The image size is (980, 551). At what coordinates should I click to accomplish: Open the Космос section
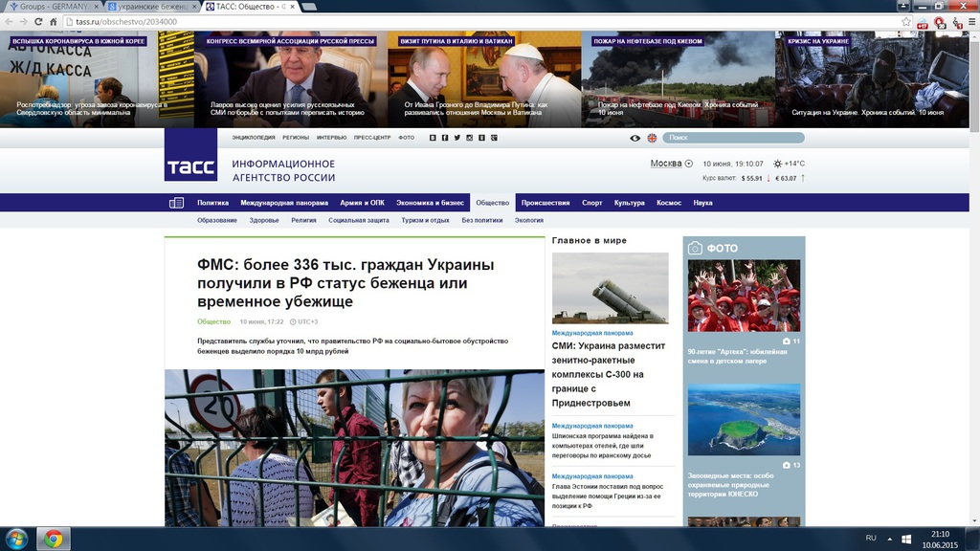pos(669,203)
